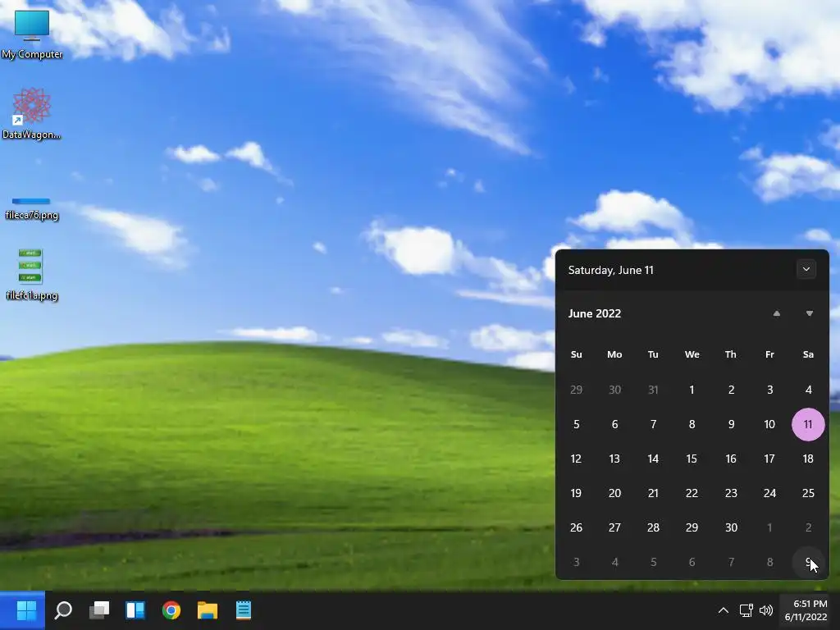Select June 23 in the calendar
Image resolution: width=840 pixels, height=630 pixels.
click(x=731, y=493)
